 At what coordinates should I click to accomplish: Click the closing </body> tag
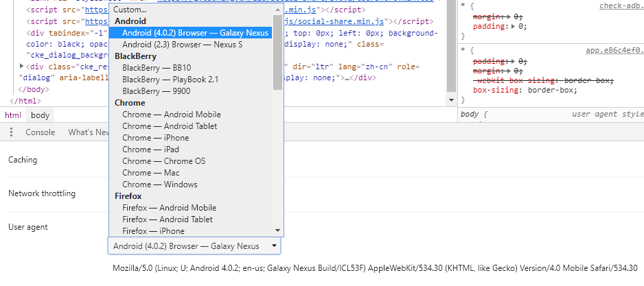pos(34,89)
